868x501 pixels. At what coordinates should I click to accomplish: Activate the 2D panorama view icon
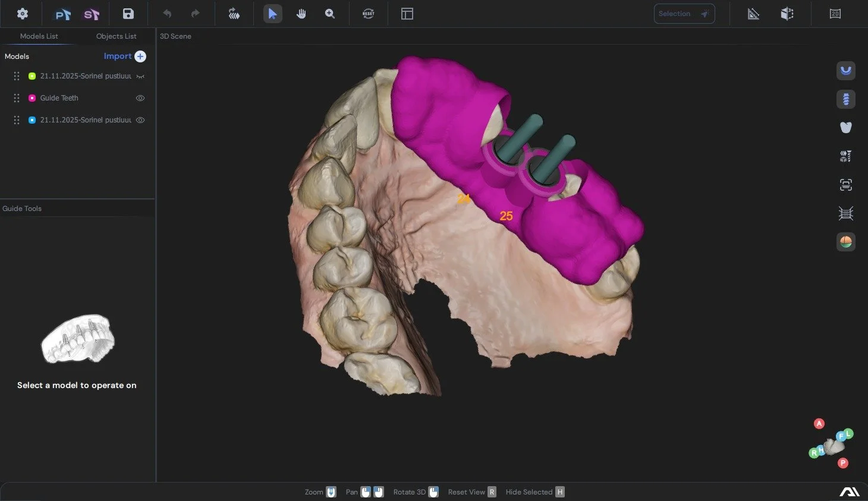click(x=835, y=13)
